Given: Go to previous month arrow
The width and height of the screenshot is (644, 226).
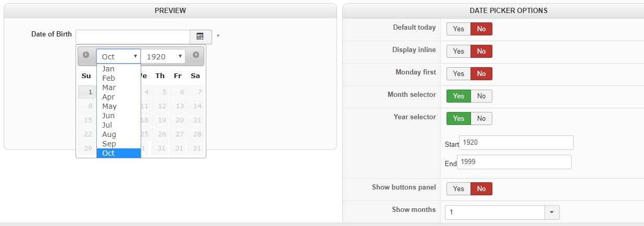Looking at the screenshot, I should coord(86,55).
